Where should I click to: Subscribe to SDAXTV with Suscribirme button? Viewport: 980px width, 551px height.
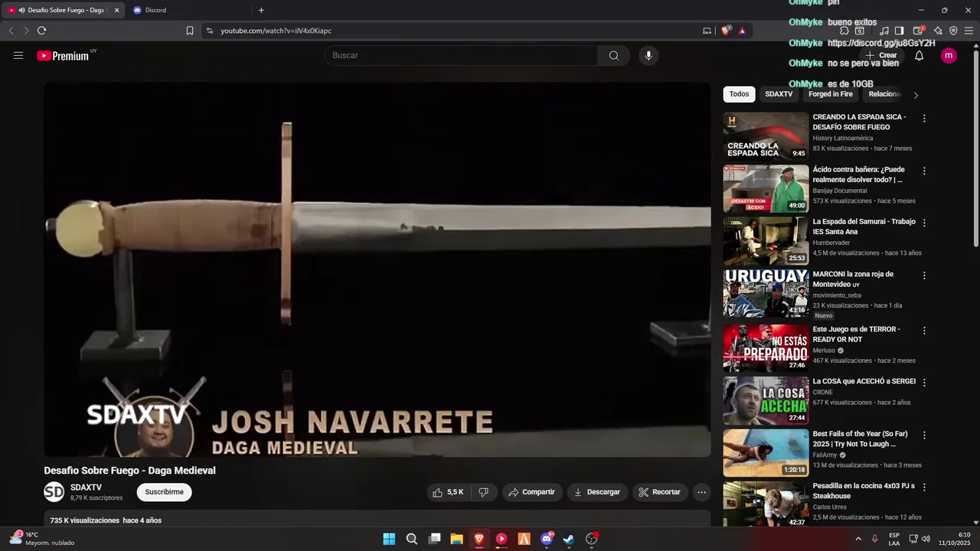pyautogui.click(x=165, y=492)
